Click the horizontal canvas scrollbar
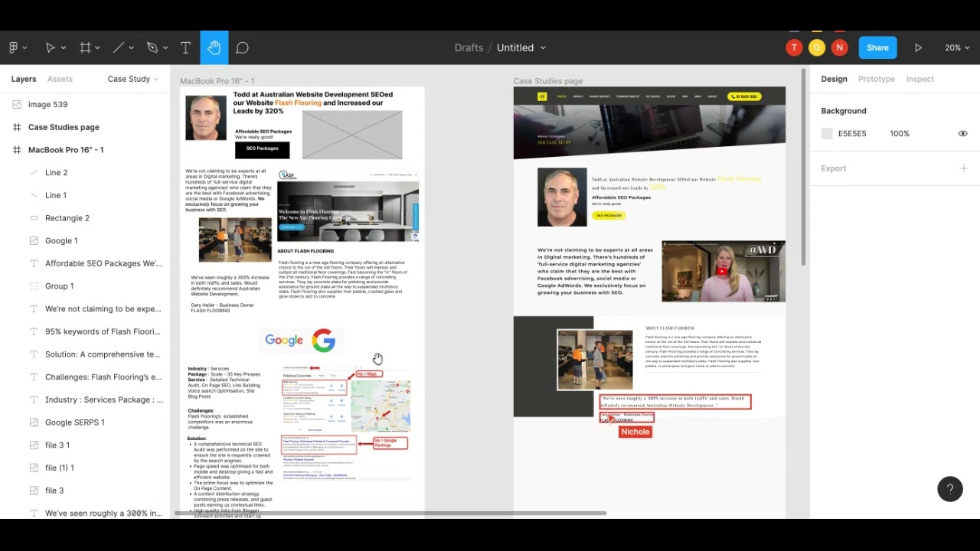Screen dimensions: 980x551 click(390, 513)
